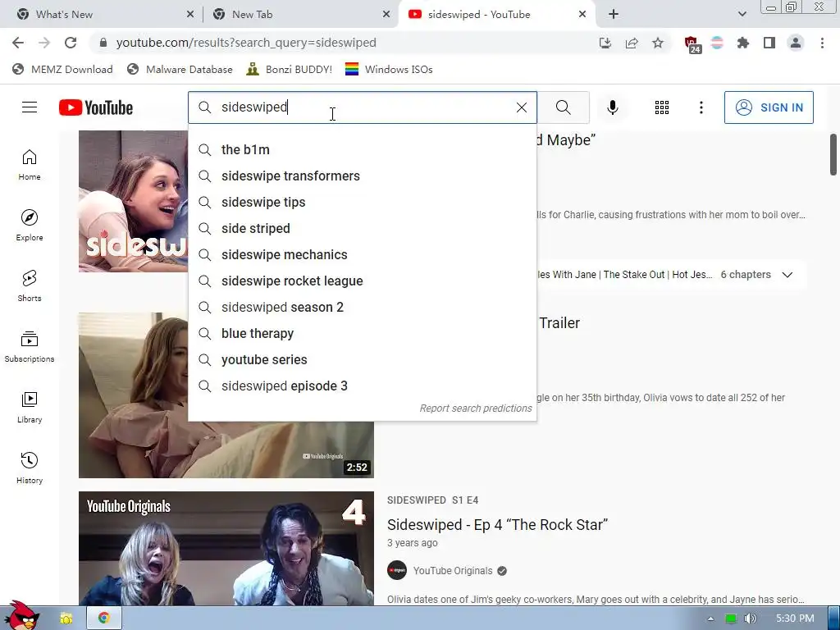
Task: Share this page icon
Action: tap(632, 43)
